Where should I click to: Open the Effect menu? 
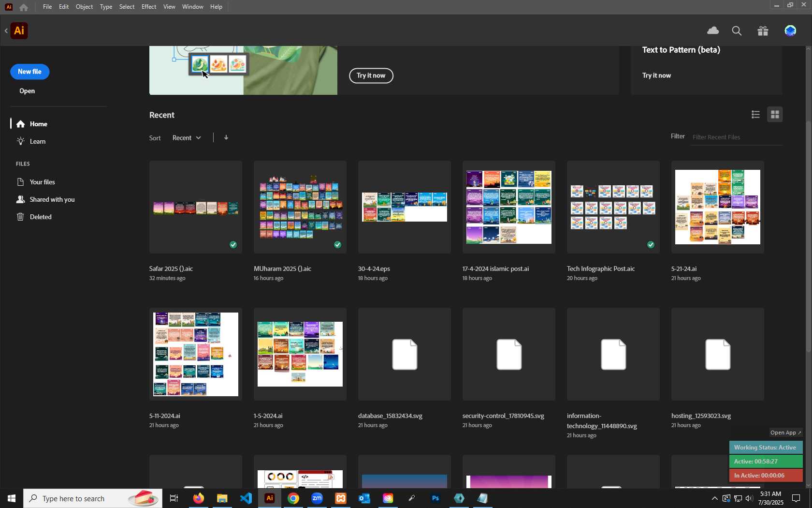(149, 7)
